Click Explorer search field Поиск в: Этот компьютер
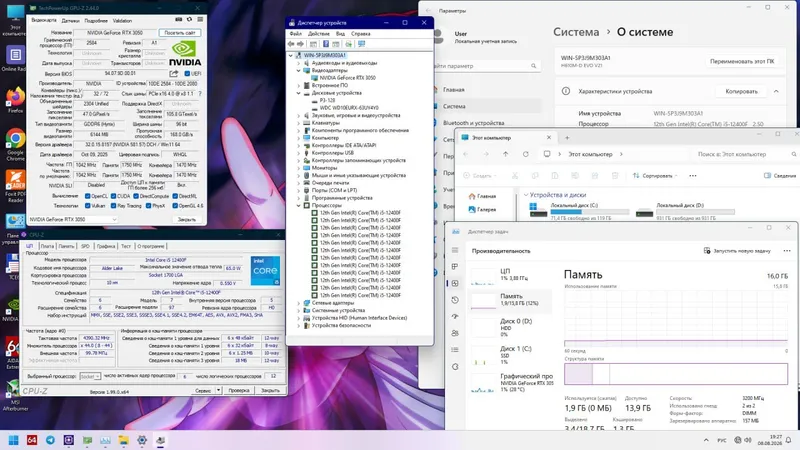This screenshot has width=800, height=450. click(x=745, y=154)
